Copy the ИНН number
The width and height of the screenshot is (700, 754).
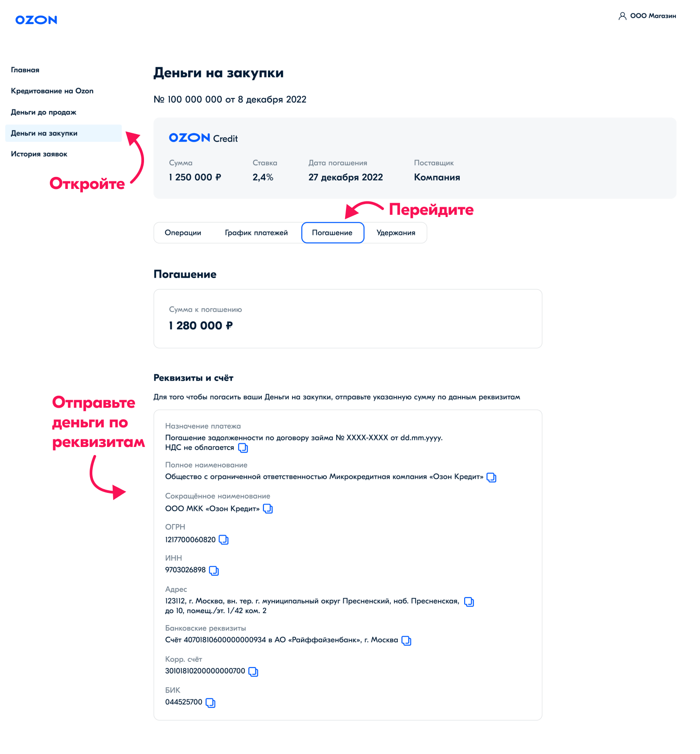tap(214, 570)
